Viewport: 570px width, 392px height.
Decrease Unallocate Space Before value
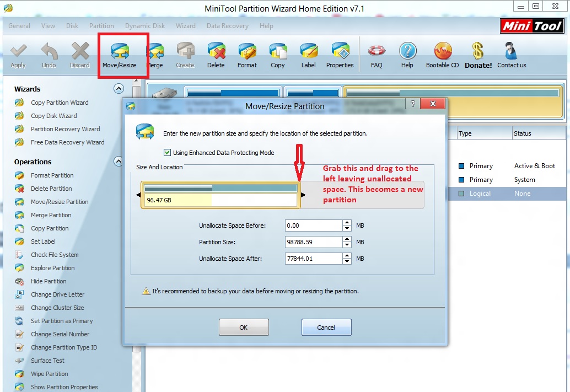pyautogui.click(x=347, y=228)
